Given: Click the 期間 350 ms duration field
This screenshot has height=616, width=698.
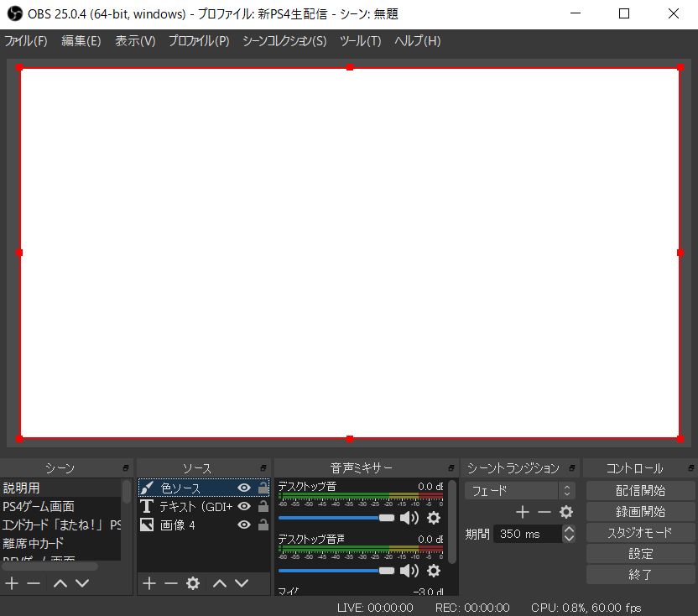Looking at the screenshot, I should point(528,534).
